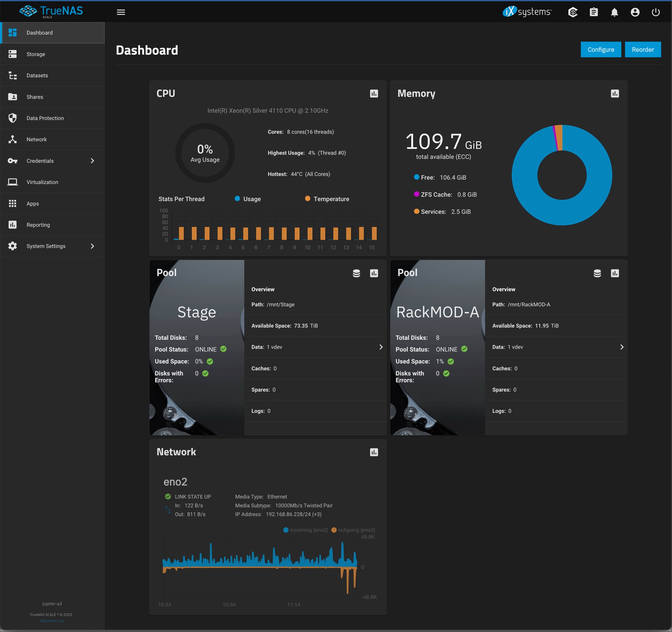Open the notifications bell

[614, 12]
